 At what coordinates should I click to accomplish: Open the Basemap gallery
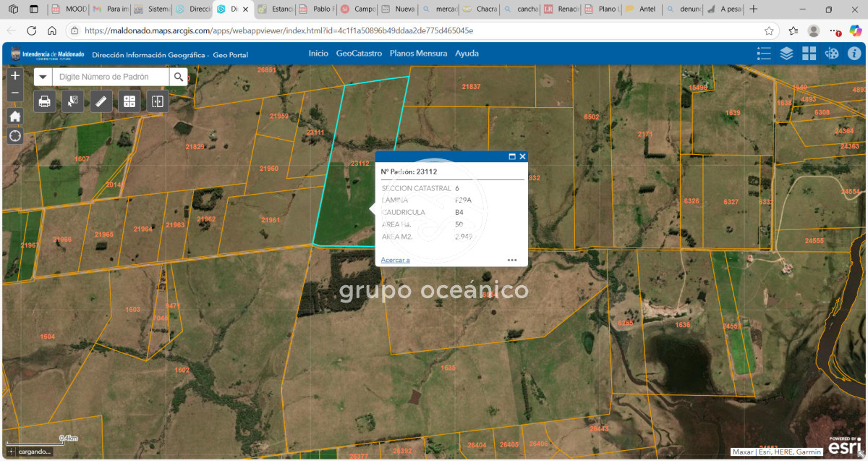coord(809,53)
